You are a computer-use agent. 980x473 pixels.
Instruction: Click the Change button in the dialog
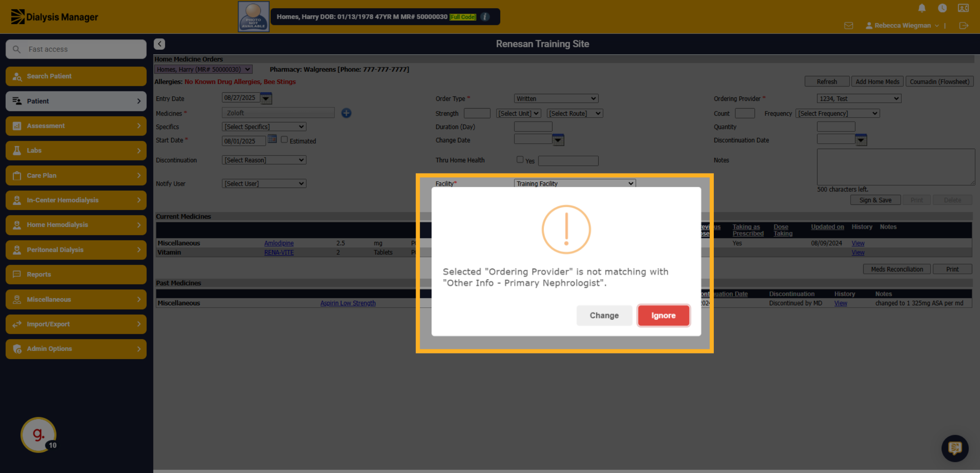coord(604,315)
